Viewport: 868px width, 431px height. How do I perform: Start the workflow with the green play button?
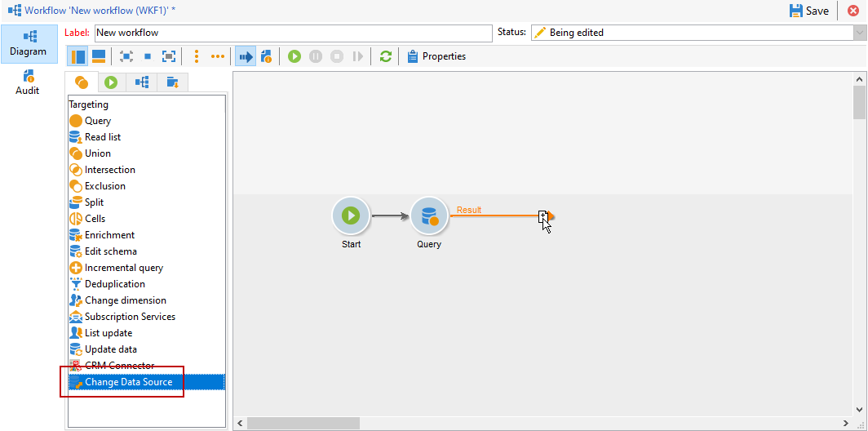294,56
